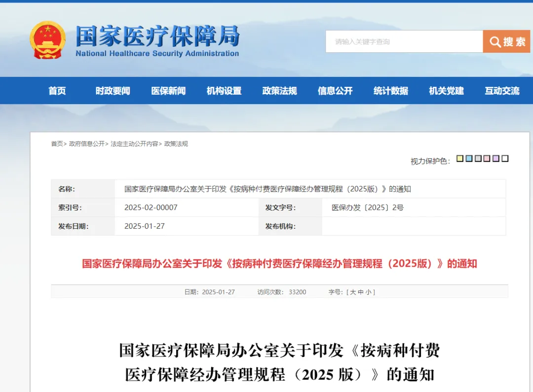Image resolution: width=533 pixels, height=392 pixels.
Task: Click the national emblem logo
Action: [x=47, y=40]
